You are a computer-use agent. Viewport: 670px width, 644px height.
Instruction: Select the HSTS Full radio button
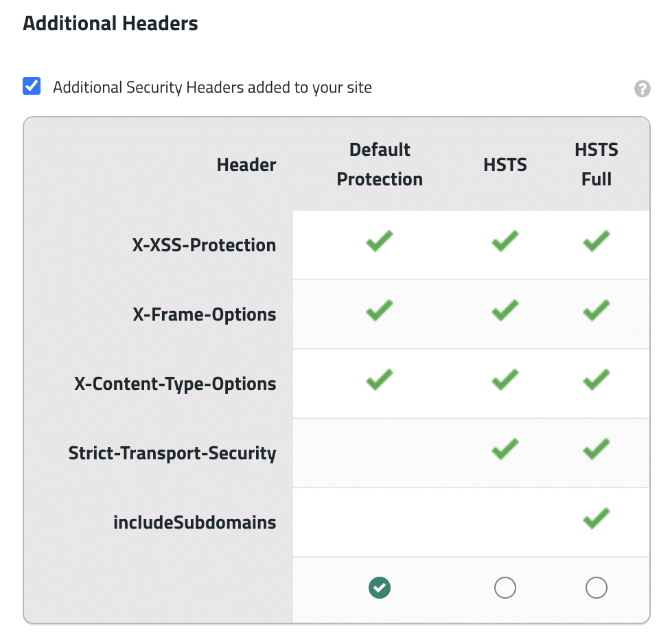596,588
